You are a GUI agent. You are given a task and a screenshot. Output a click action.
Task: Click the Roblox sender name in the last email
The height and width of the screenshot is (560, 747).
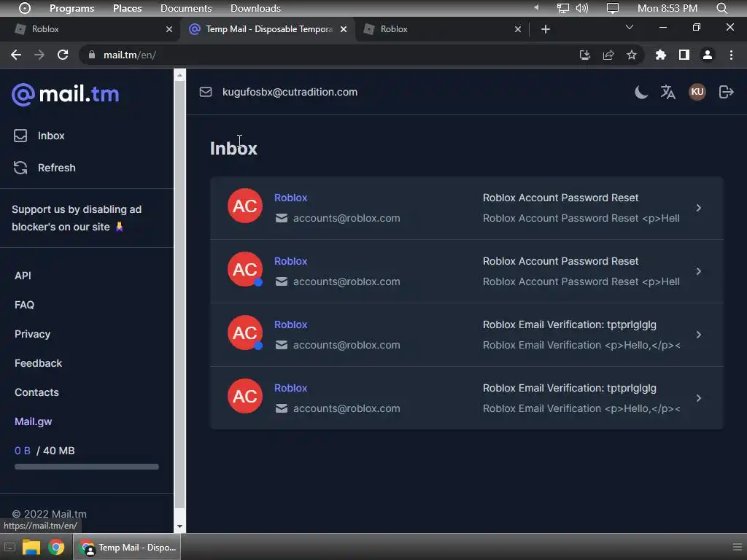pos(290,388)
